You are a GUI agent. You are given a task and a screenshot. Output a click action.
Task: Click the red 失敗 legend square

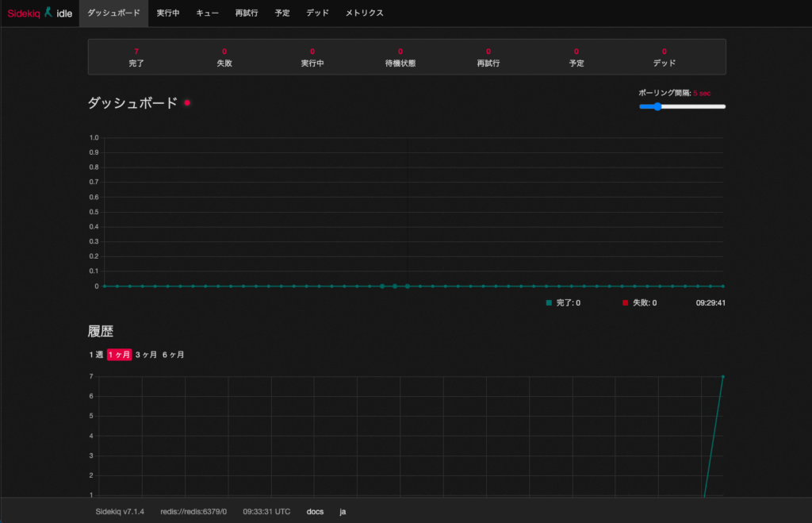click(x=626, y=302)
